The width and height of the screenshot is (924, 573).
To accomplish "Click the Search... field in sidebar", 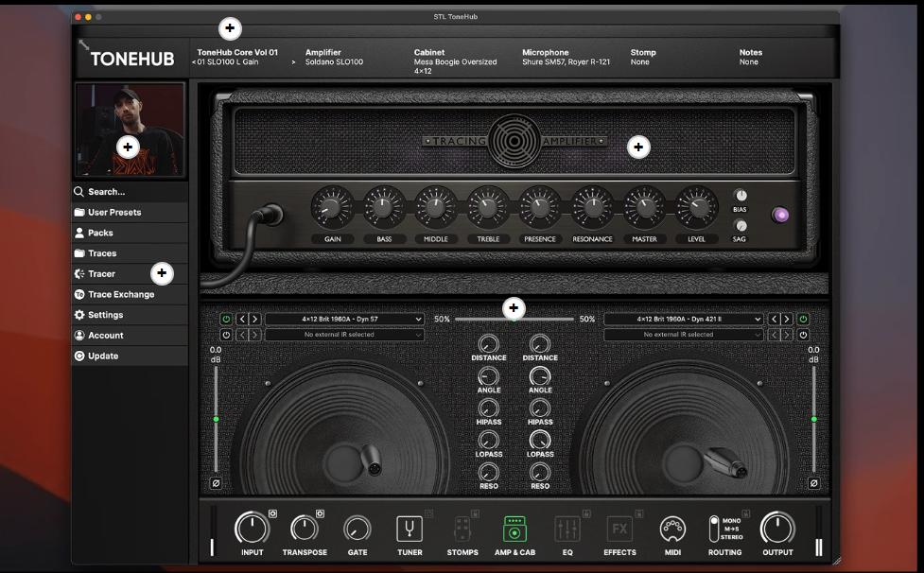I will click(x=130, y=191).
